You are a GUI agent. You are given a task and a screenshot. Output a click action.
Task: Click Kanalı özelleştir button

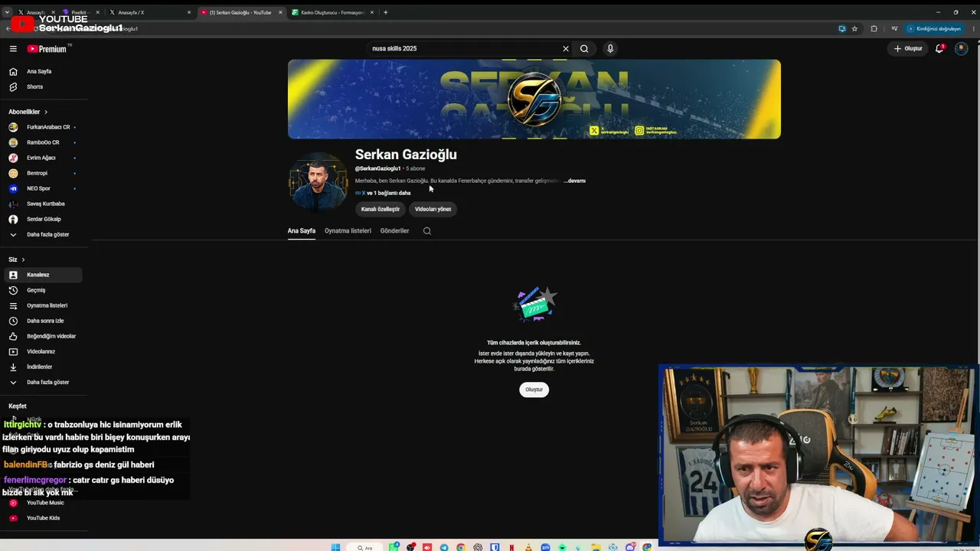pyautogui.click(x=381, y=209)
